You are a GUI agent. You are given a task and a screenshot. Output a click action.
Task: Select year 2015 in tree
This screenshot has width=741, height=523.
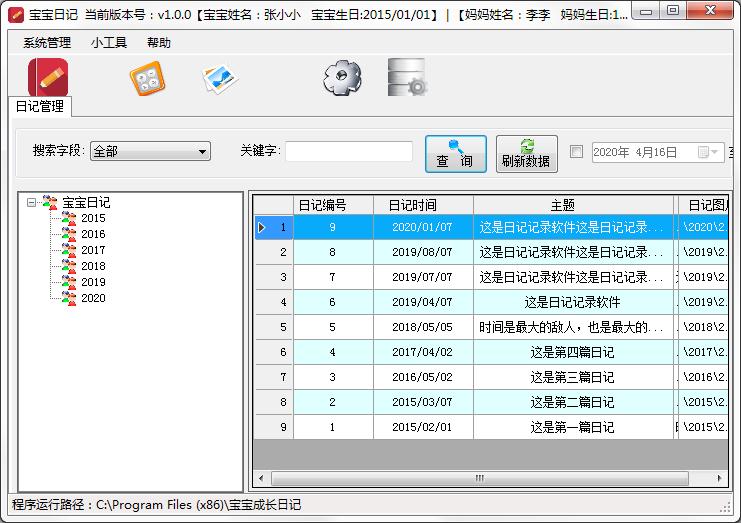pos(93,218)
